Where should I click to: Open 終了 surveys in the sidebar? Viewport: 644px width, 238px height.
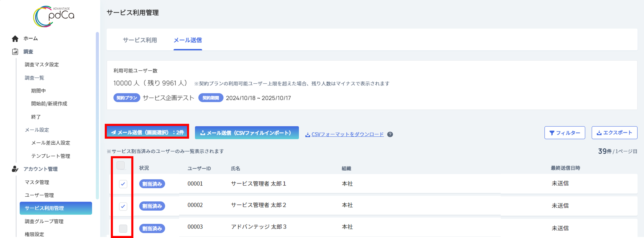pos(36,117)
